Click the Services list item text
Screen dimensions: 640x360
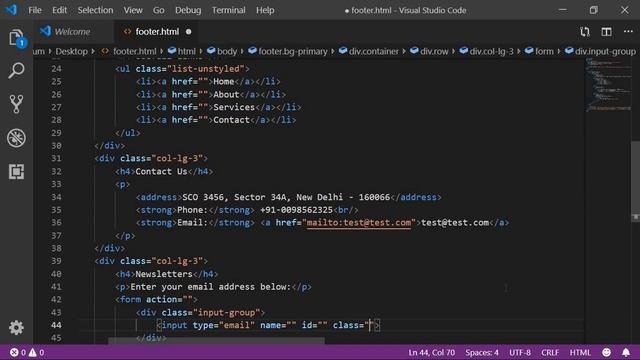234,107
